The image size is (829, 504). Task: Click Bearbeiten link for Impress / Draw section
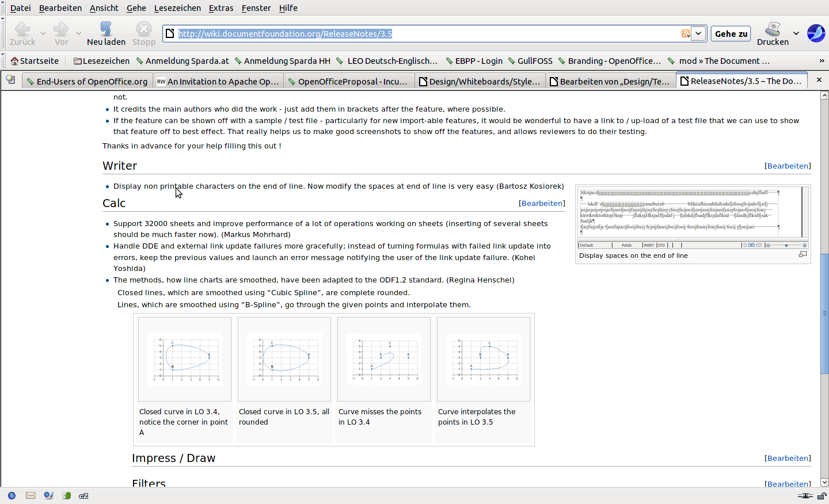(788, 458)
